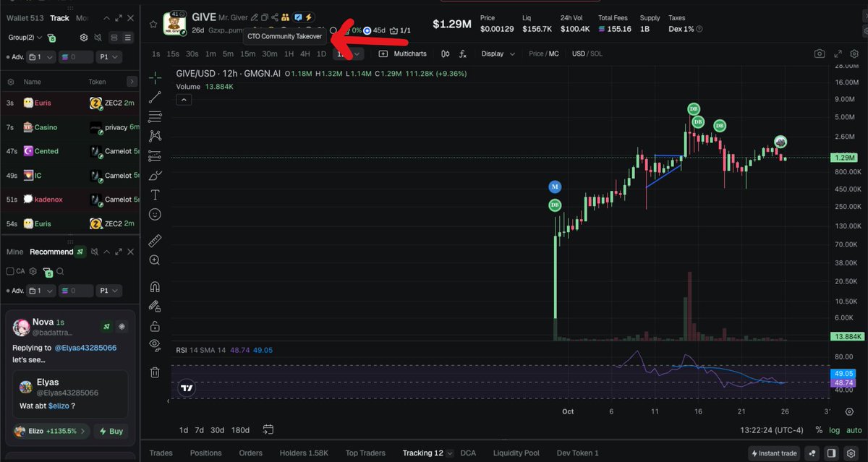This screenshot has height=462, width=868.
Task: Toggle Price / MC display mode
Action: (544, 54)
